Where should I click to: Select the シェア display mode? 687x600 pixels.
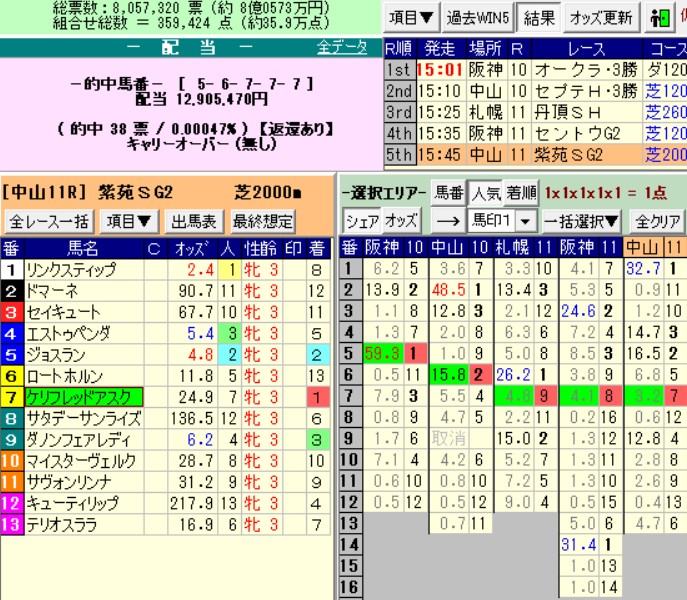click(361, 221)
